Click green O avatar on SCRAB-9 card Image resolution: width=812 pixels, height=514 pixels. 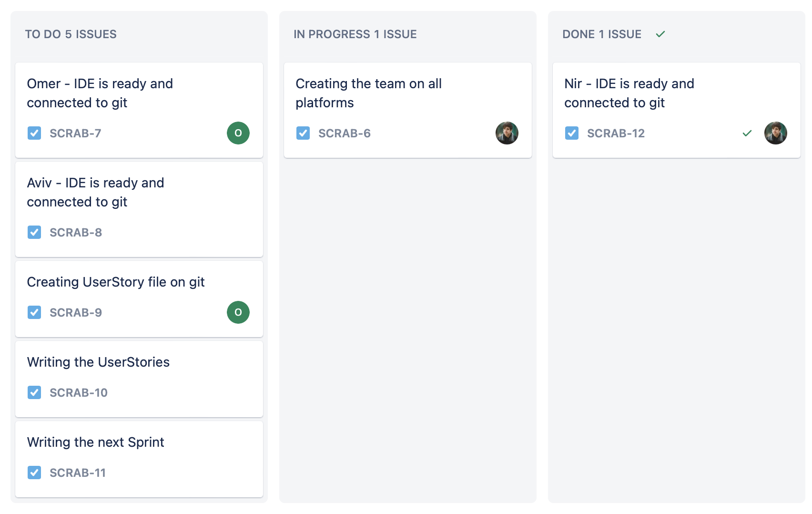[x=238, y=312]
